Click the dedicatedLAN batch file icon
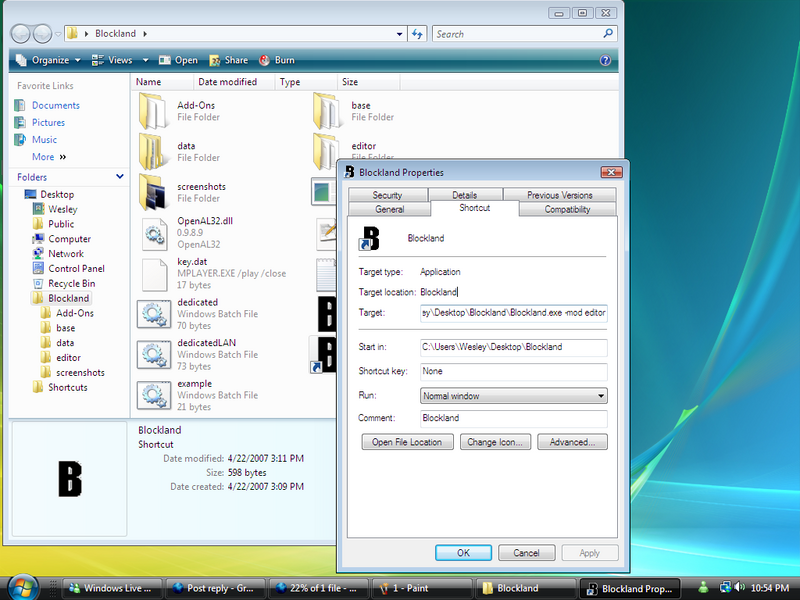Image resolution: width=800 pixels, height=600 pixels. coord(154,355)
